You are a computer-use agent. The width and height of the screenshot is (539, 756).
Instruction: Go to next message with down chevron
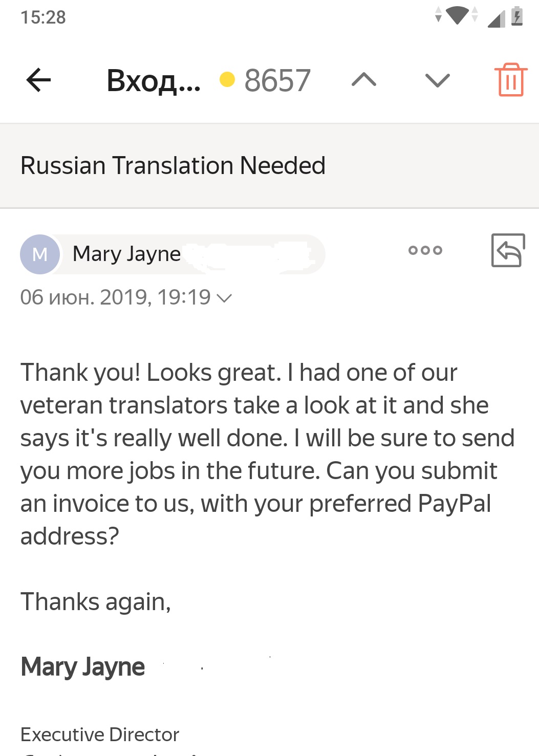(x=437, y=80)
